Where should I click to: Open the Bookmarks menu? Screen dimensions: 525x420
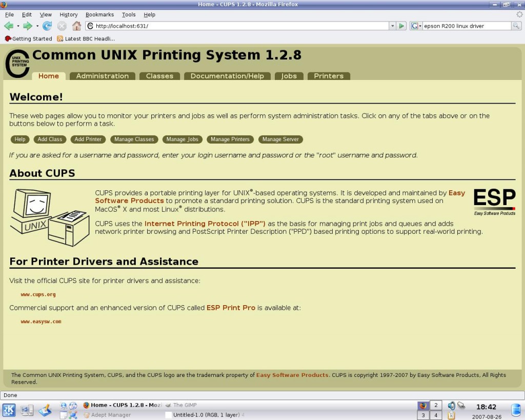(x=99, y=14)
